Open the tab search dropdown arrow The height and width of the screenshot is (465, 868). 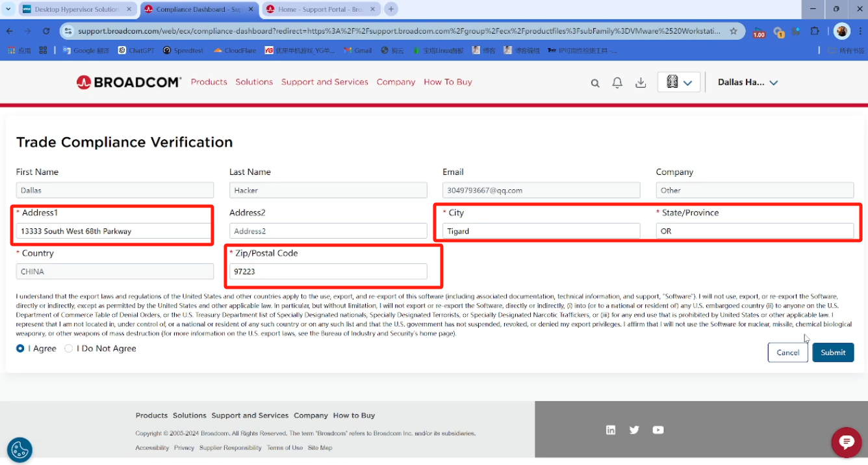point(8,9)
